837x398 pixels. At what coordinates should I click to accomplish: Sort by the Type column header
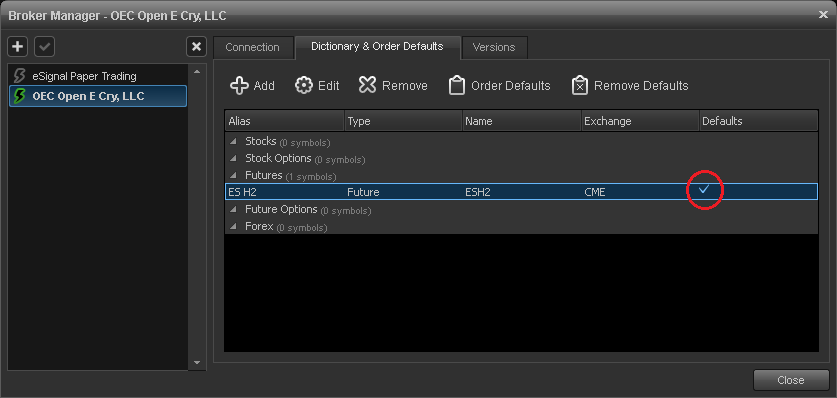click(x=403, y=121)
